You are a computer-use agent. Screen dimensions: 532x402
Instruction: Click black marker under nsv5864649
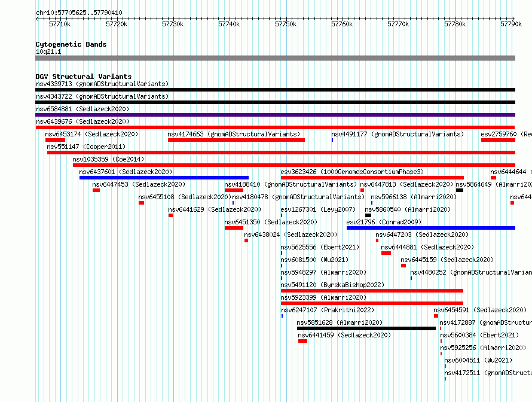pos(460,190)
